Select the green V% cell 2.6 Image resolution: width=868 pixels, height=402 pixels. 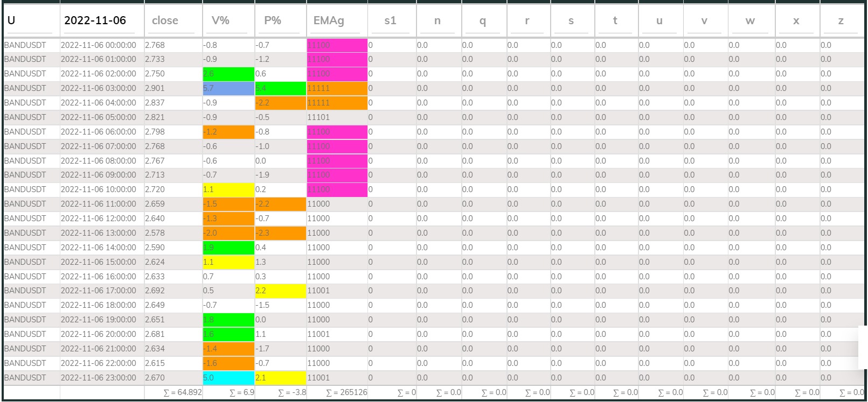(228, 74)
